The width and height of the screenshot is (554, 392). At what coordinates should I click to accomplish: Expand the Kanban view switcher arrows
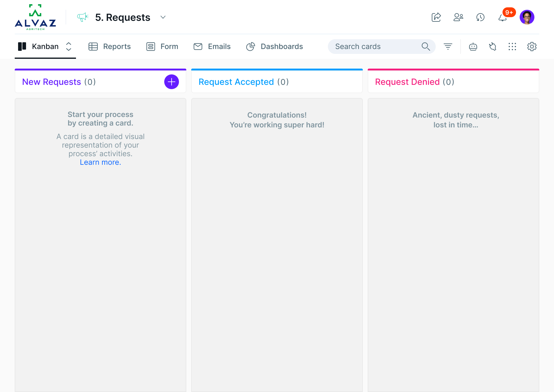[69, 47]
